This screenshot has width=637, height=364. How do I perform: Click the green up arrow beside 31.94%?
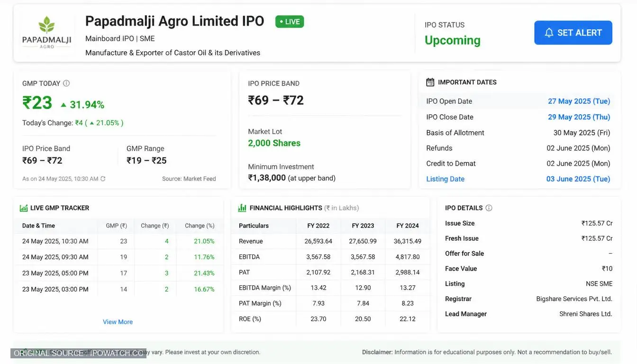(x=64, y=105)
